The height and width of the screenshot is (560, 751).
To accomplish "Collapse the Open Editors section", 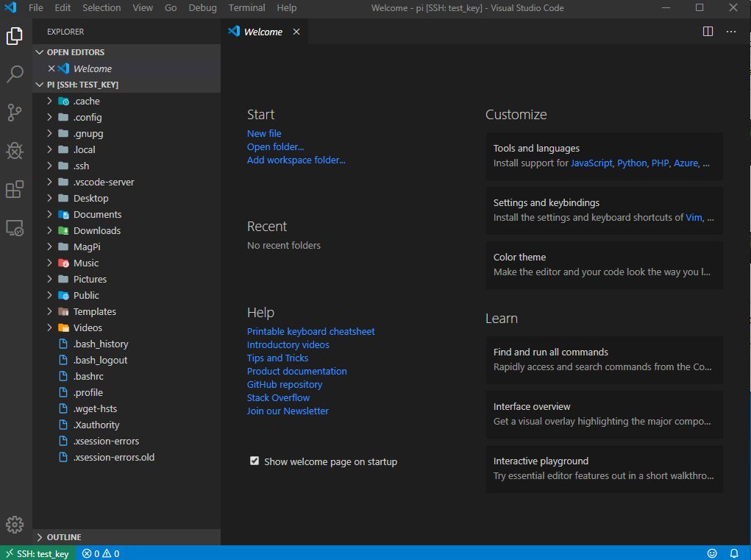I will [x=127, y=52].
